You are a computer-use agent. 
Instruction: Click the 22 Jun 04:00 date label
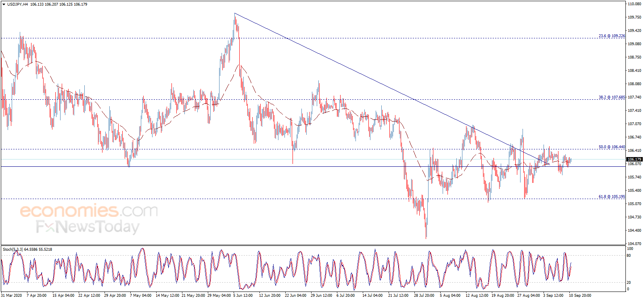pos(295,296)
